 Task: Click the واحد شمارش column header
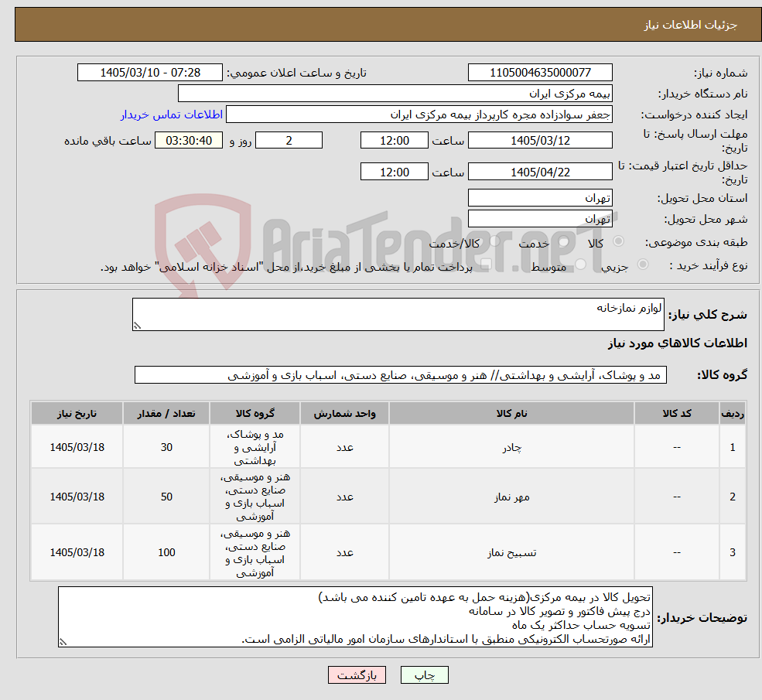click(344, 413)
